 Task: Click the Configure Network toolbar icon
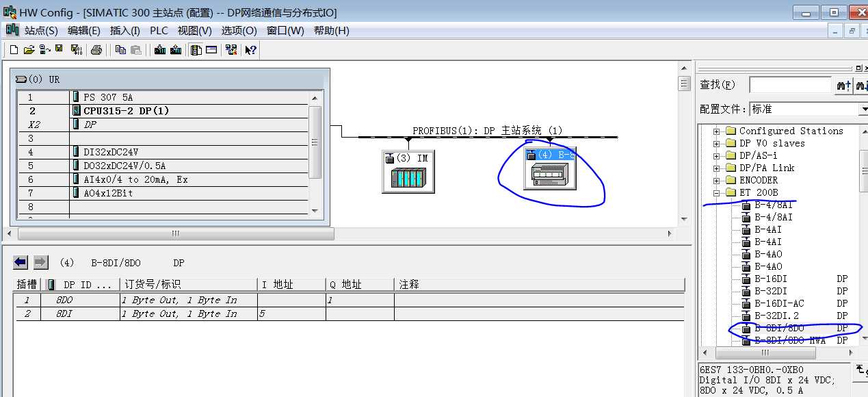pyautogui.click(x=231, y=50)
